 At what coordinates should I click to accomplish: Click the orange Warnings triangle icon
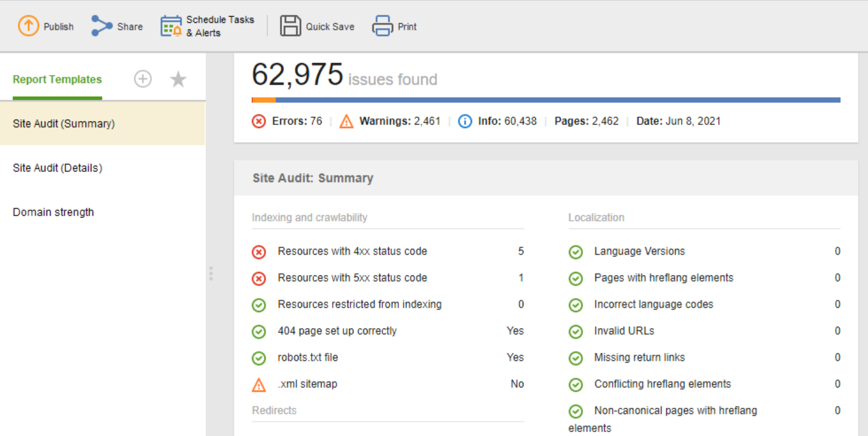click(x=346, y=122)
